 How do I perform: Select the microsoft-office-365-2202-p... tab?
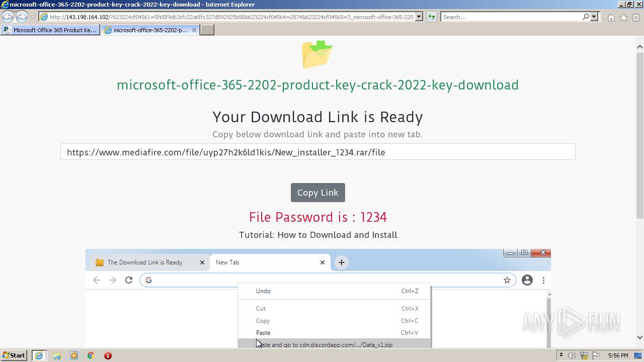coord(150,30)
